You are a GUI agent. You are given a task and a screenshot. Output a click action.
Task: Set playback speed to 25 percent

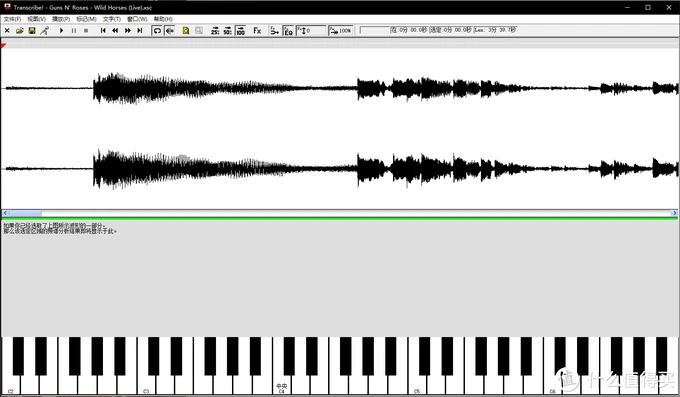pos(215,30)
